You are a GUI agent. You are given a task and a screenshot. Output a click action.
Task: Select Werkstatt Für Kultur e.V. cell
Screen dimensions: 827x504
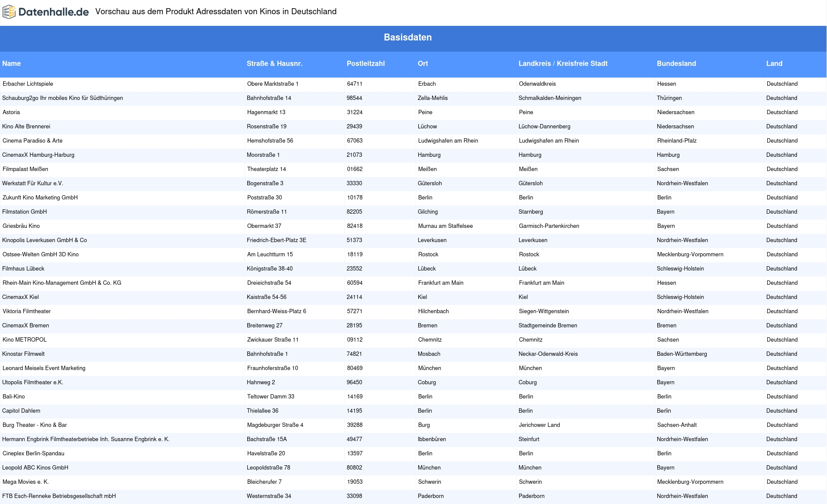(x=33, y=184)
